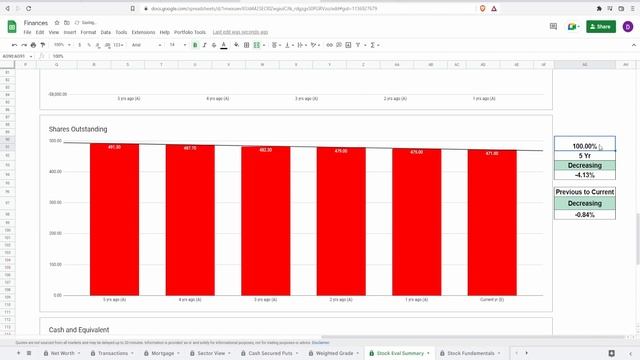The height and width of the screenshot is (360, 640).
Task: Switch to the Sector View sheet
Action: click(211, 353)
